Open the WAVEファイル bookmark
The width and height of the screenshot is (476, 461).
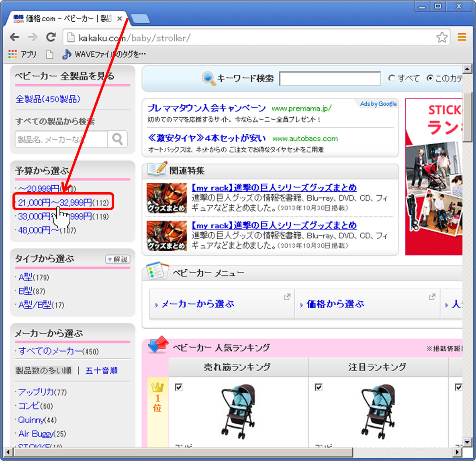tap(104, 54)
